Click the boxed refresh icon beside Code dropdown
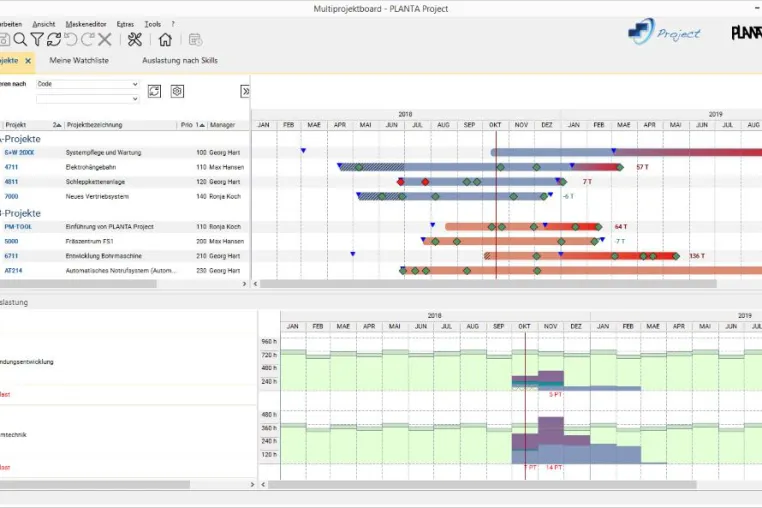The width and height of the screenshot is (762, 508). (x=155, y=91)
